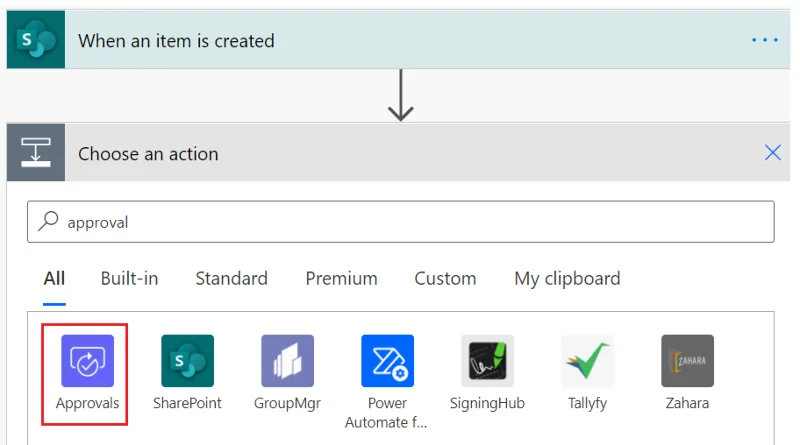Click the 'Choose an action' header title
This screenshot has height=445, width=800.
[148, 154]
